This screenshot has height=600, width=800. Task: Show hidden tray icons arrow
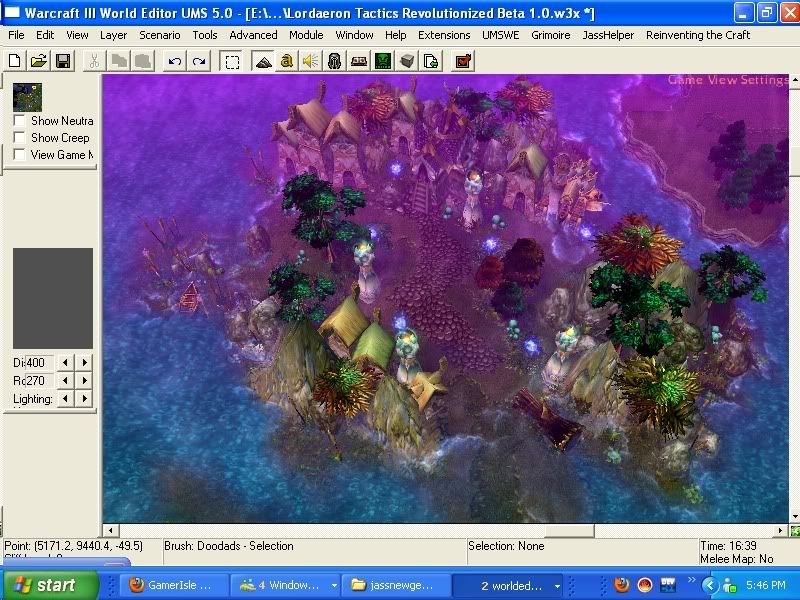click(x=709, y=585)
